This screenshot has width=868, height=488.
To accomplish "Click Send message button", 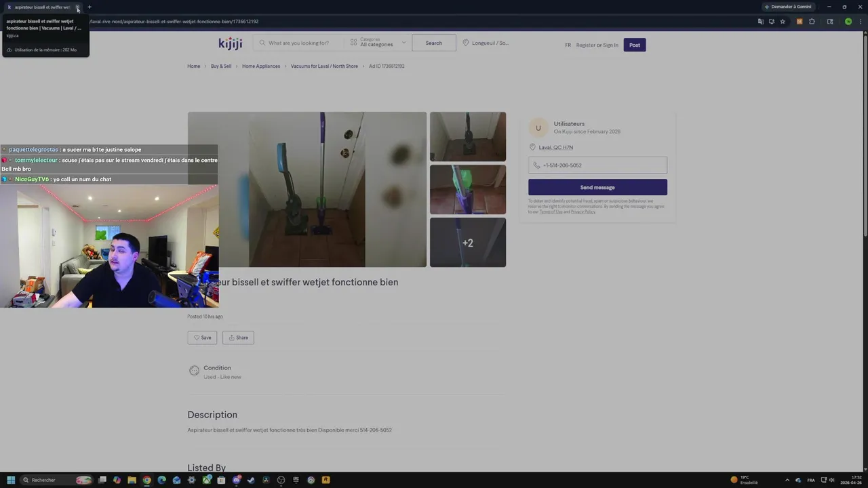I will click(597, 187).
